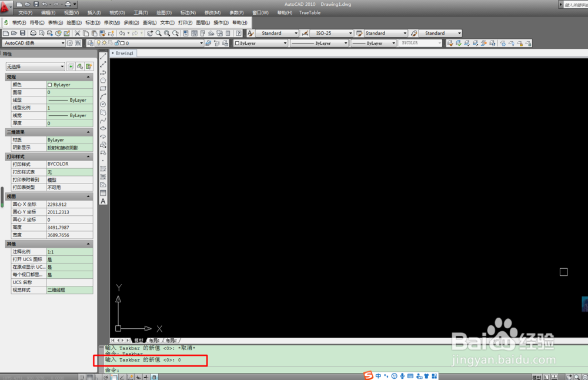Click the keyword search box in the title bar
This screenshot has height=380, width=588.
tap(575, 5)
